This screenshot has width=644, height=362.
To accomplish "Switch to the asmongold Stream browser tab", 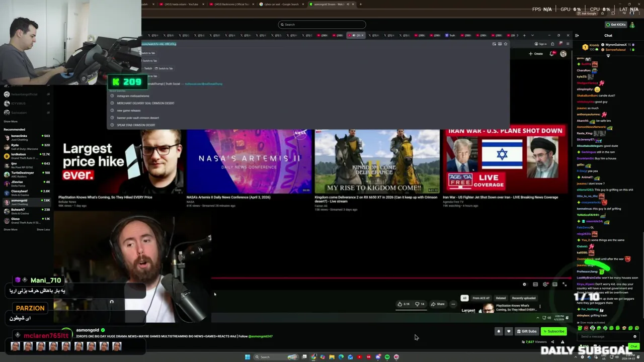I will [x=332, y=4].
